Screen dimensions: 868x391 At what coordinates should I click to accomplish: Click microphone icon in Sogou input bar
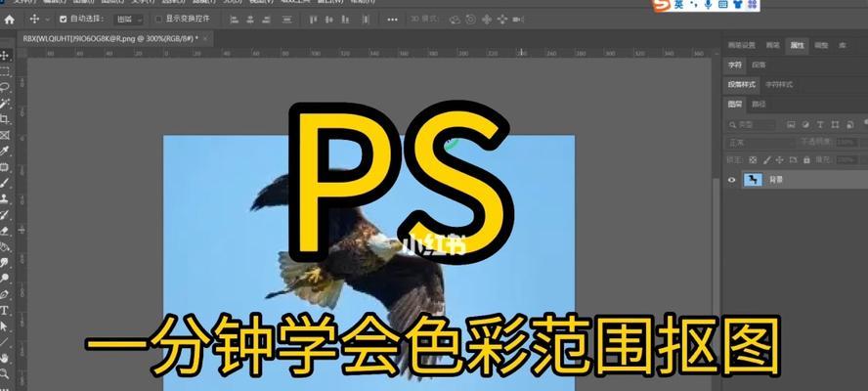point(708,5)
